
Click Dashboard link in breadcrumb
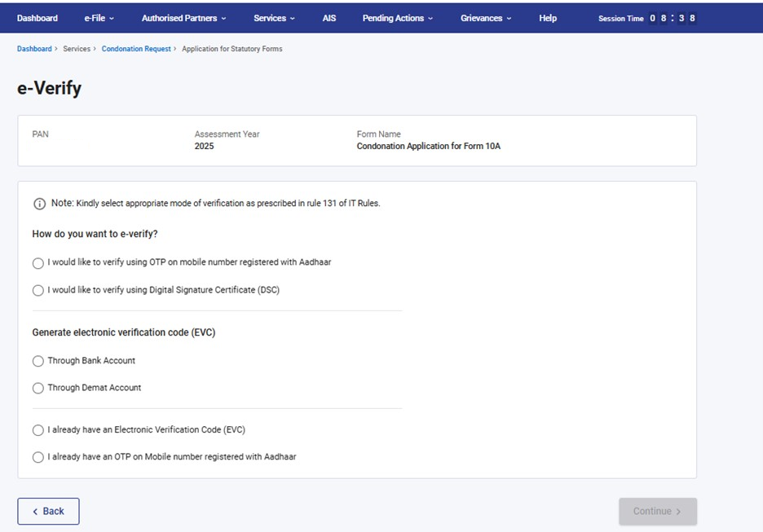tap(34, 49)
